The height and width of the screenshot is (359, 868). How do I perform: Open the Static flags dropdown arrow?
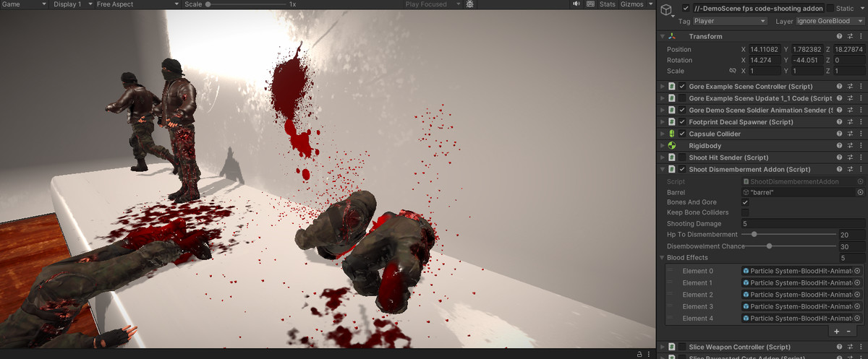(x=861, y=8)
